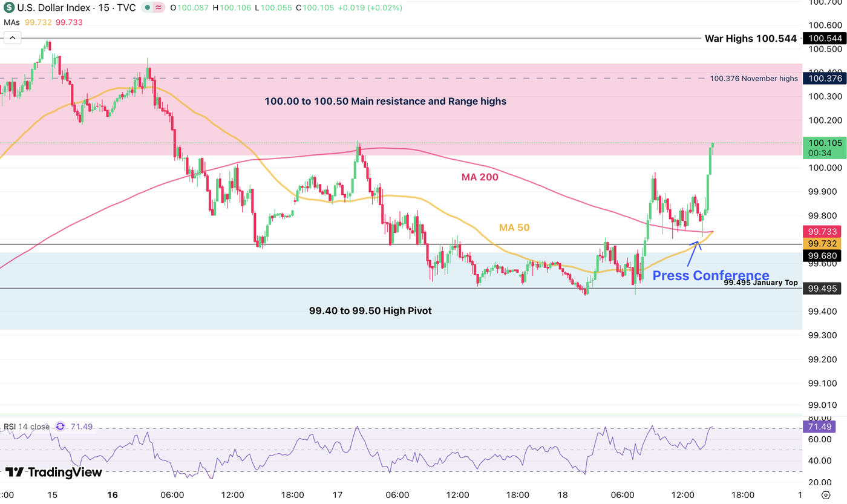Click the U.S. Dollar Index dollar symbol icon
The width and height of the screenshot is (847, 504).
pos(8,8)
